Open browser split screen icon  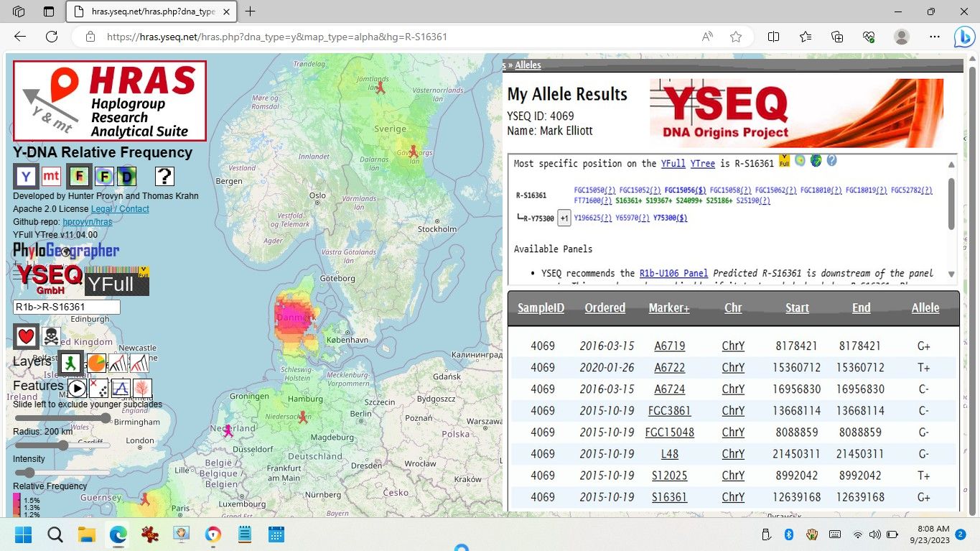(x=773, y=37)
